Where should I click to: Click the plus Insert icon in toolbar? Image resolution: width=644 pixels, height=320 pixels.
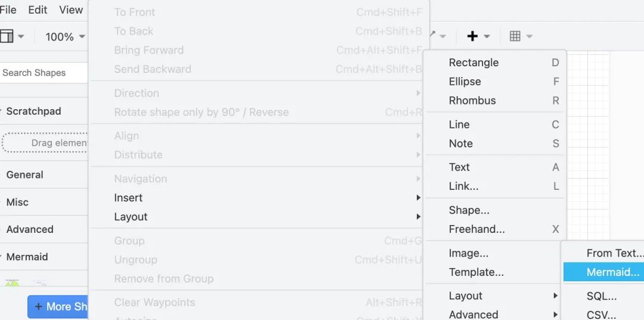(x=472, y=36)
